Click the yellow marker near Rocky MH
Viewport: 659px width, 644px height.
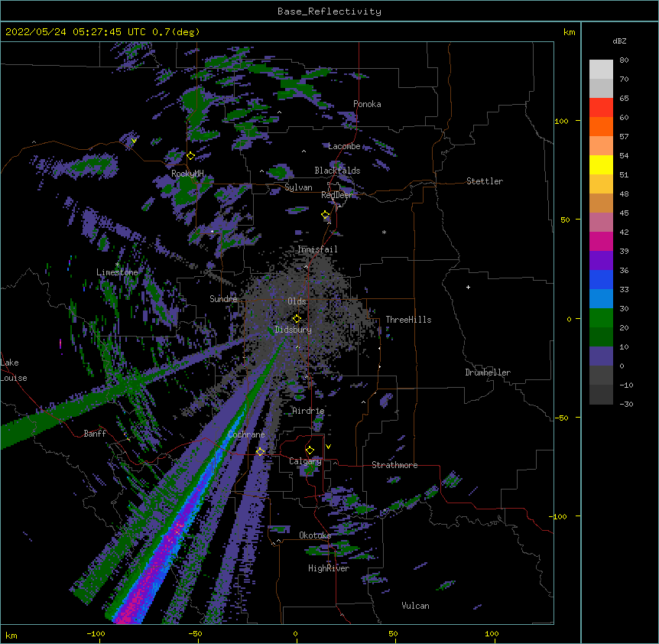click(x=190, y=156)
